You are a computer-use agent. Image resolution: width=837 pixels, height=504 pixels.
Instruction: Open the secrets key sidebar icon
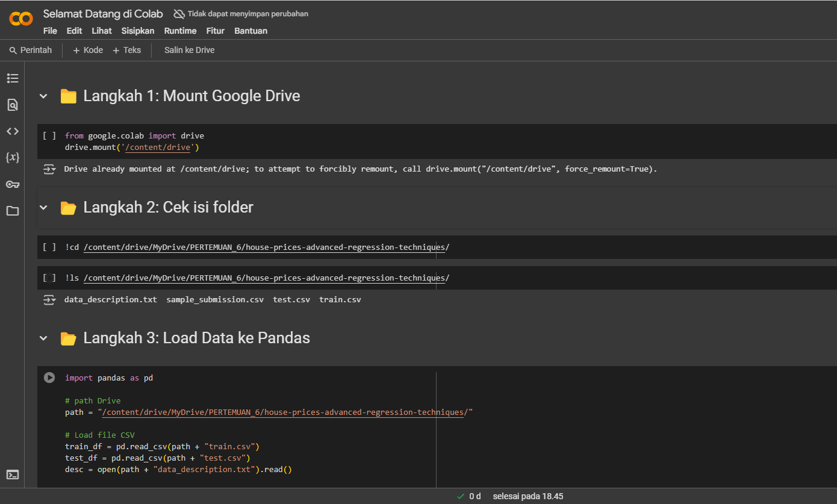pos(13,184)
